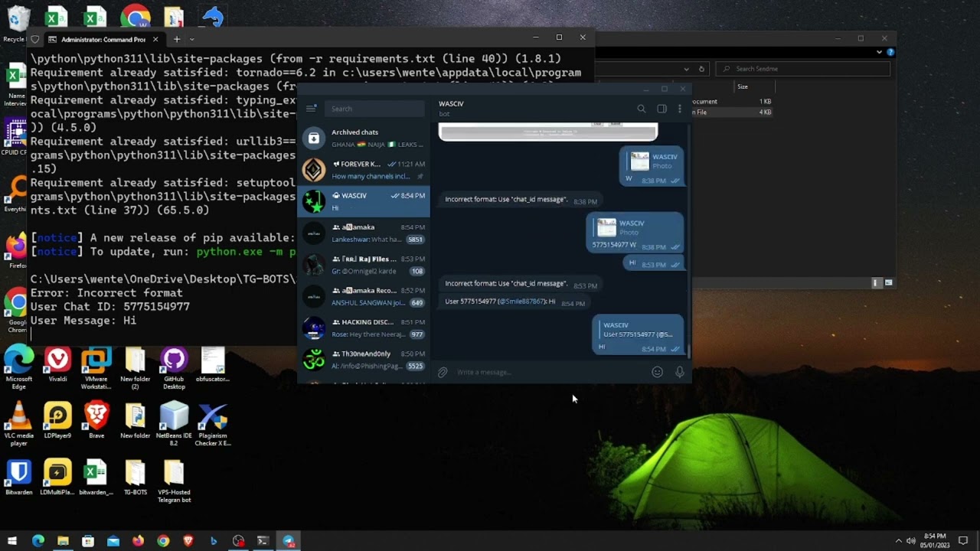980x551 pixels.
Task: Click the 977 unread badge
Action: click(x=416, y=334)
